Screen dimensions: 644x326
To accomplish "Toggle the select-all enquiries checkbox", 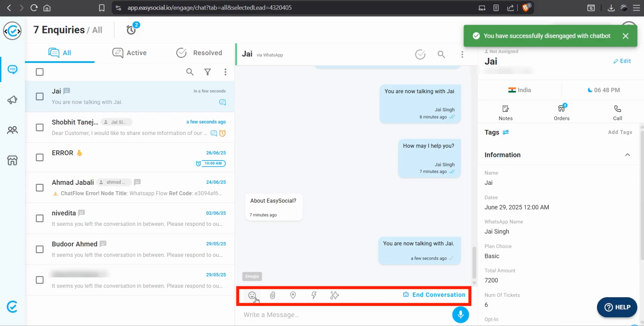I will [40, 72].
